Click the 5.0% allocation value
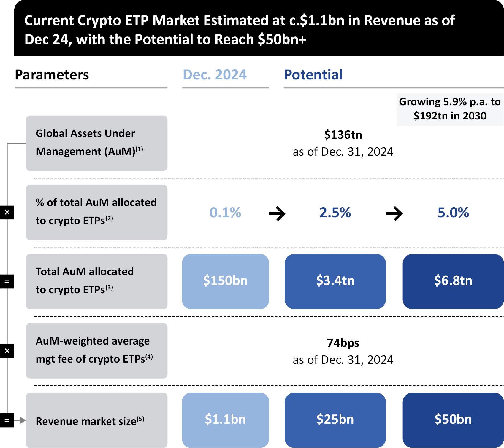 [x=453, y=213]
